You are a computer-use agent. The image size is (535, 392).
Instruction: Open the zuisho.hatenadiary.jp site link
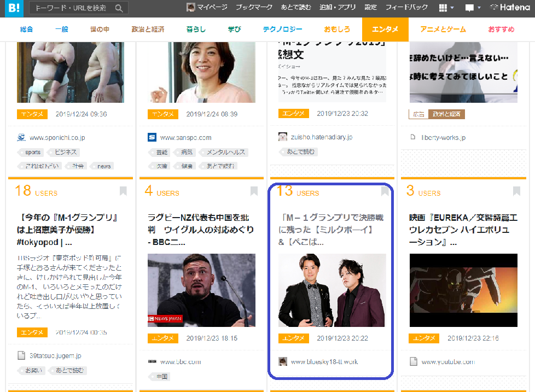pos(322,137)
